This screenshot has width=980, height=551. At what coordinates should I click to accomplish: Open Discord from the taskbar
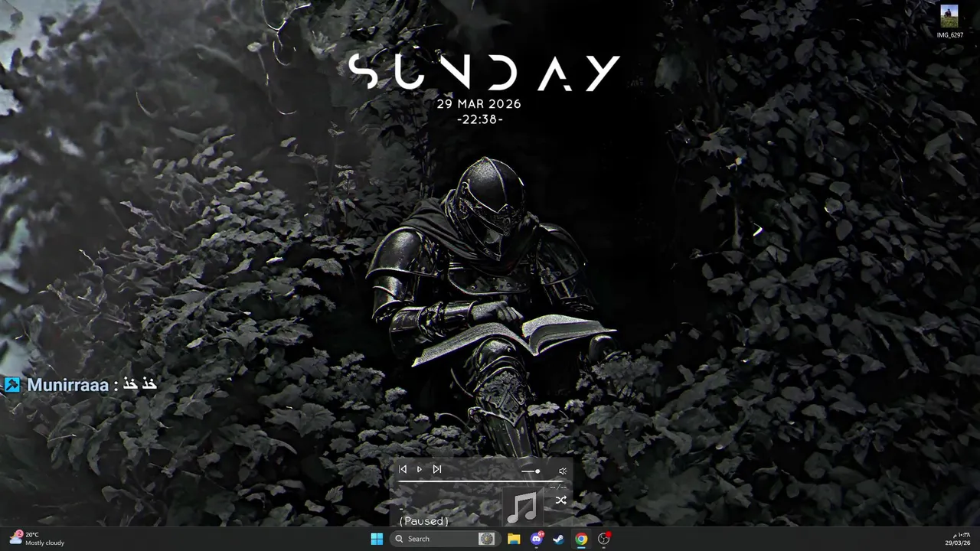click(x=537, y=539)
